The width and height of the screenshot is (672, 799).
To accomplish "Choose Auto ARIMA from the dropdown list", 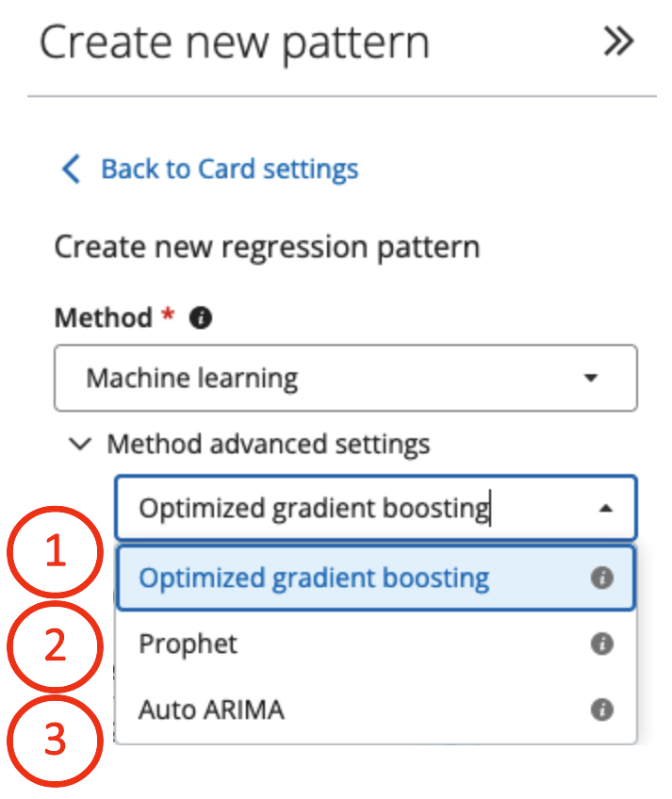I will [x=211, y=710].
